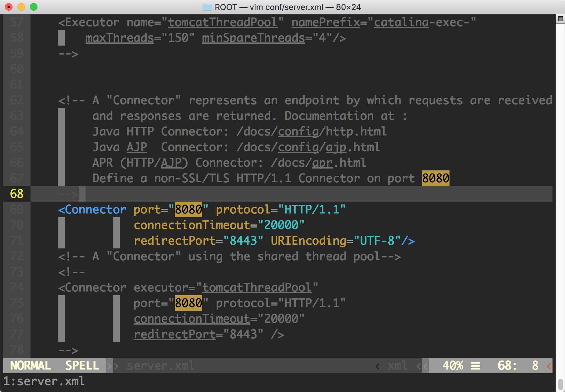This screenshot has width=565, height=392.
Task: Click line number 57 in the gutter
Action: pyautogui.click(x=17, y=22)
